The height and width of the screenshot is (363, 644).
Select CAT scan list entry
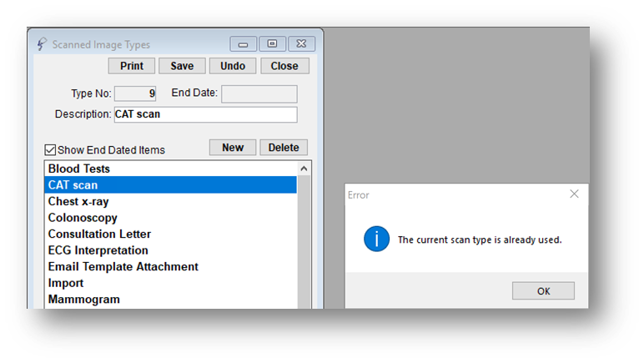(x=170, y=184)
